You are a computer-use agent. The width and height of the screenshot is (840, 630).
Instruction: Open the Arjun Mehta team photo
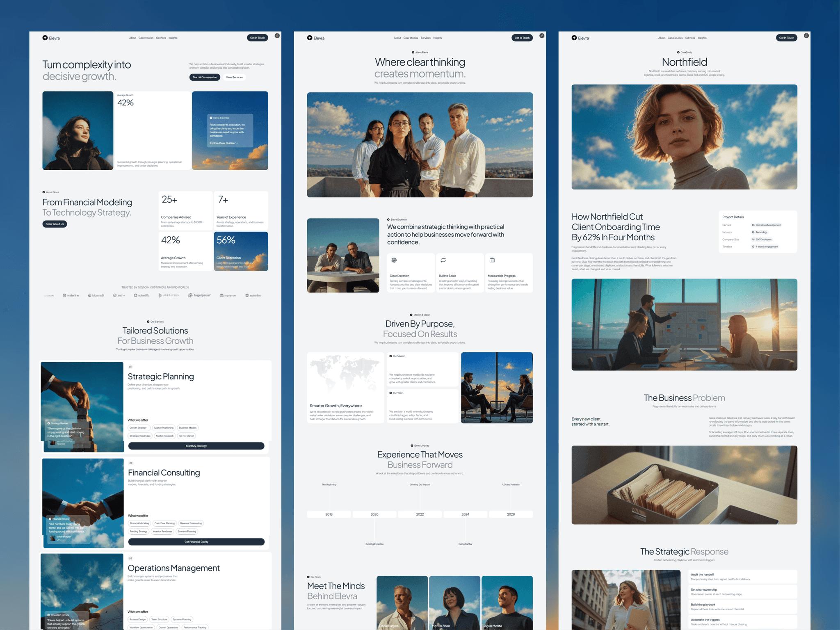[507, 603]
